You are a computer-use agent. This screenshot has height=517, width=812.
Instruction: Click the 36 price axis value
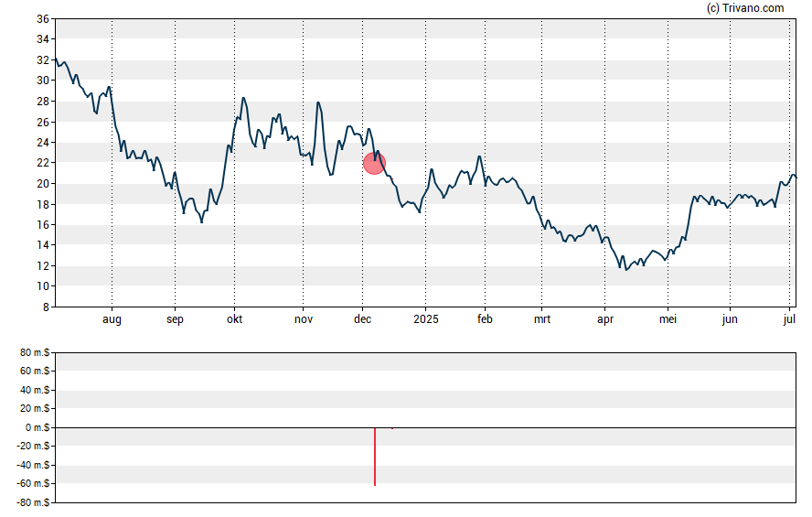pyautogui.click(x=42, y=19)
